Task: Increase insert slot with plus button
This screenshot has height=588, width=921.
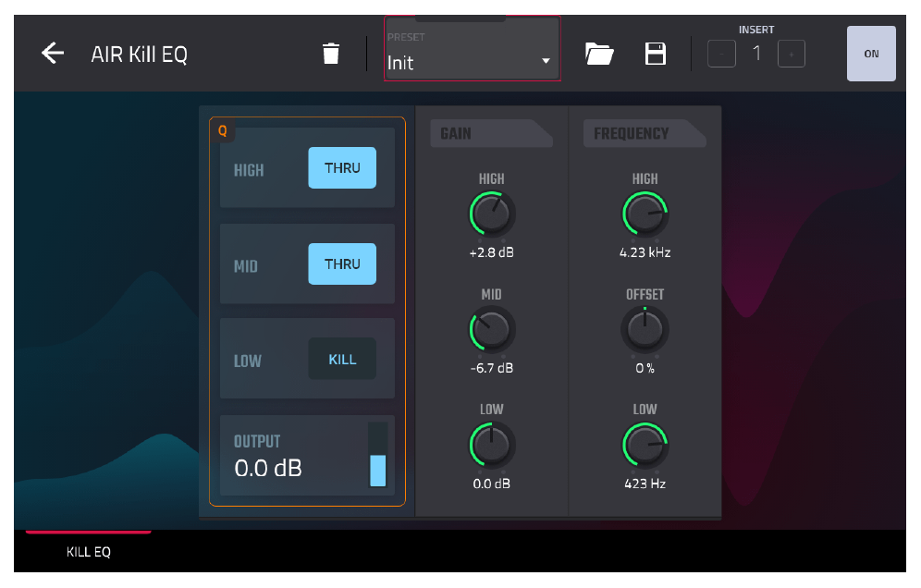Action: click(x=792, y=54)
